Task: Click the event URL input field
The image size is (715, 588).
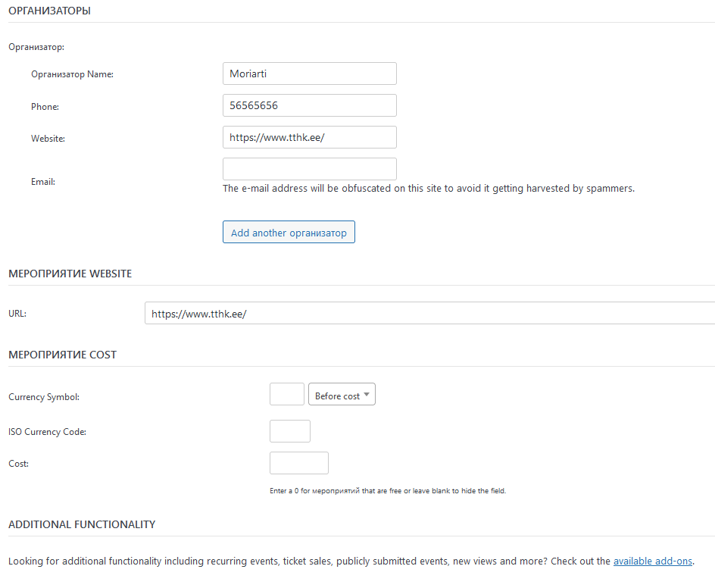Action: [429, 313]
